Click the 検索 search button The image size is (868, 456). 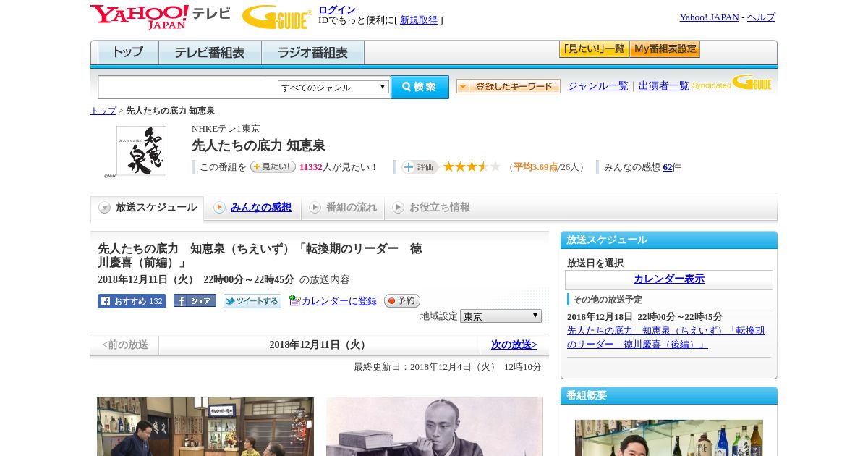420,87
